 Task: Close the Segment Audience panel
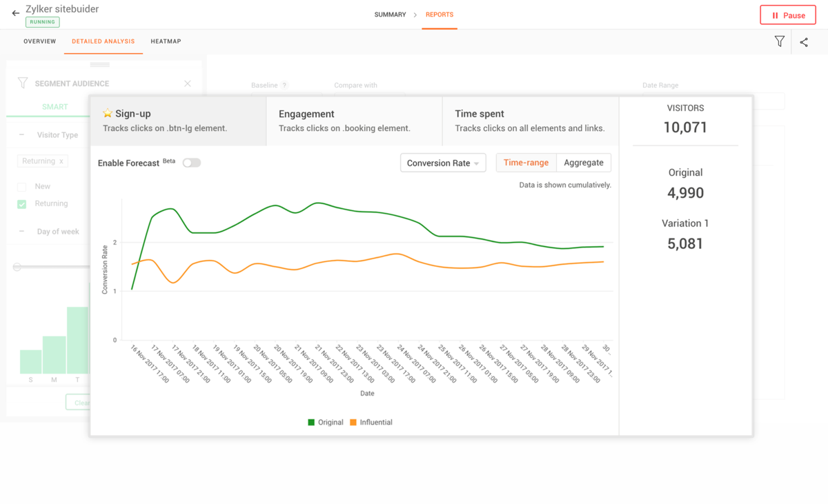(x=188, y=83)
